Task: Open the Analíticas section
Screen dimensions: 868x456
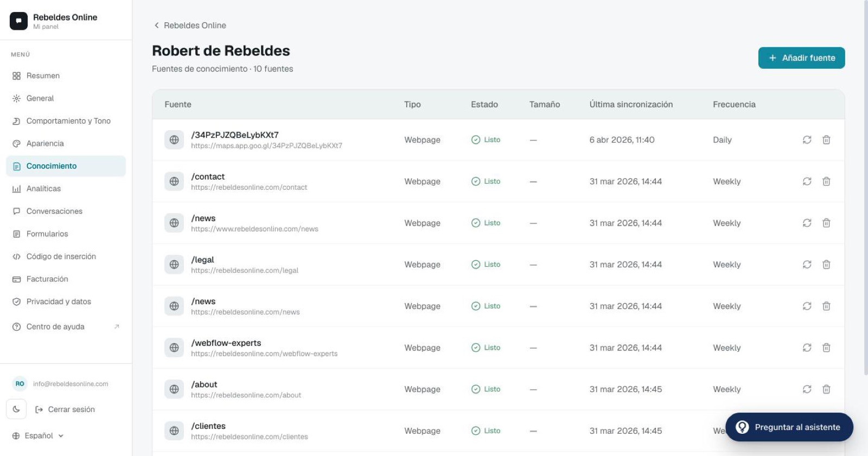Action: coord(66,189)
